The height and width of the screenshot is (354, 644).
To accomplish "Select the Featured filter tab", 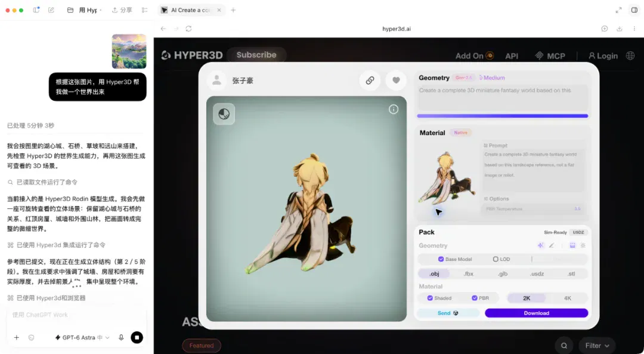I will (x=202, y=346).
